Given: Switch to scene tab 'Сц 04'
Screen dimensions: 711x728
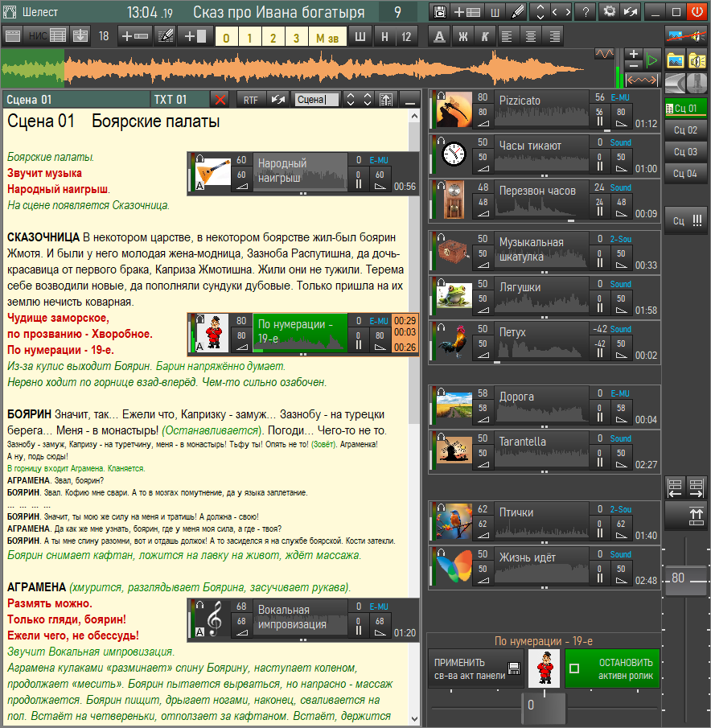Looking at the screenshot, I should [685, 174].
